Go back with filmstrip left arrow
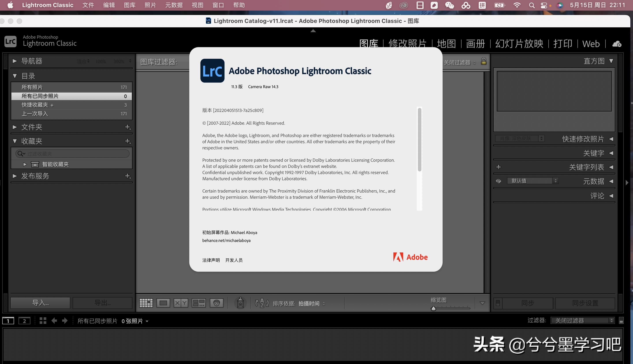 pyautogui.click(x=54, y=321)
